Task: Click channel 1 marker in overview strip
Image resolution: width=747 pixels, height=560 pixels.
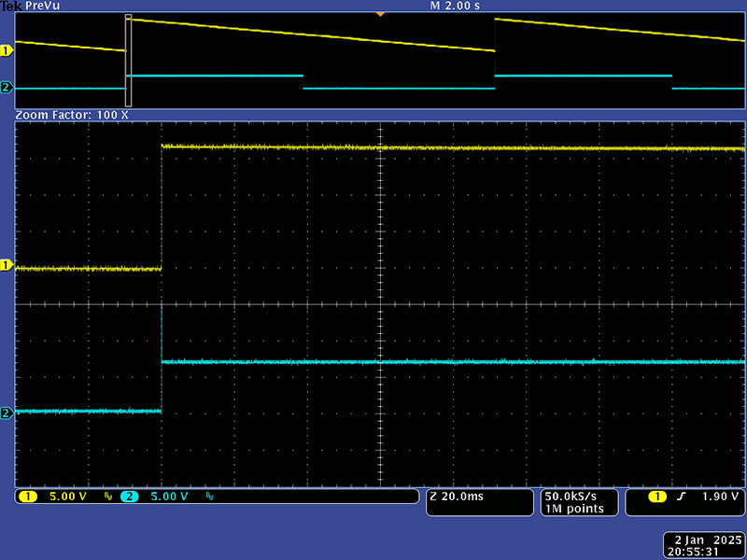Action: 7,49
